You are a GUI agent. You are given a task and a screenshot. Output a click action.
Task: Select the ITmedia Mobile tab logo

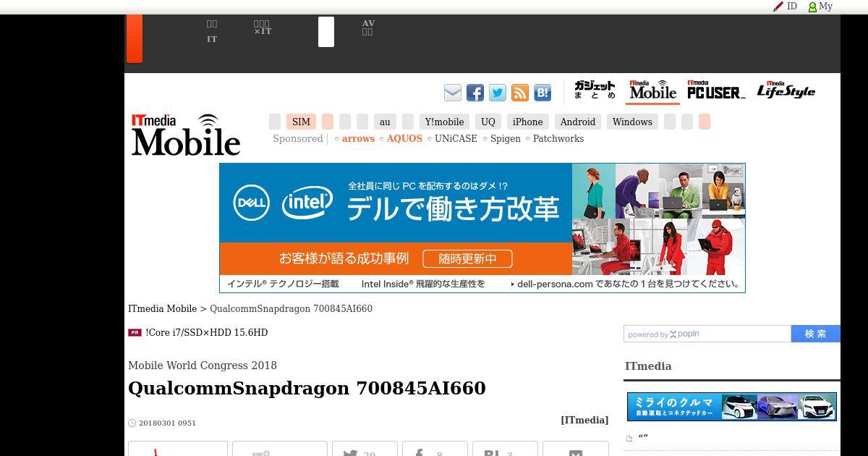point(652,90)
